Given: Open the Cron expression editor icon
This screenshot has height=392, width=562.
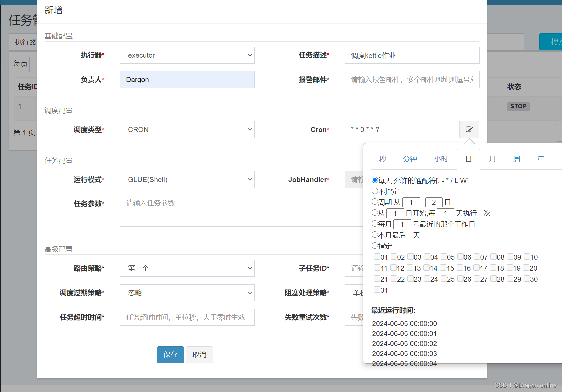Looking at the screenshot, I should (469, 129).
